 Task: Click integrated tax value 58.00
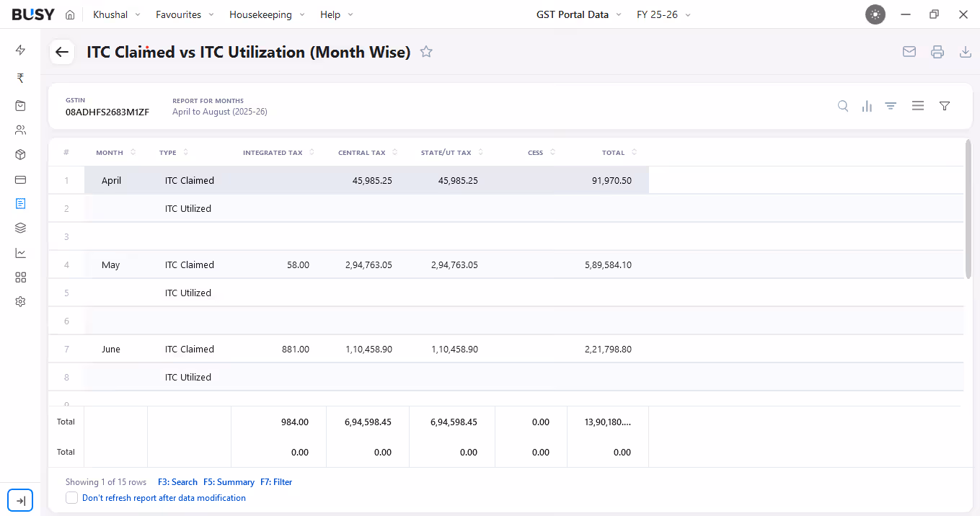coord(297,265)
